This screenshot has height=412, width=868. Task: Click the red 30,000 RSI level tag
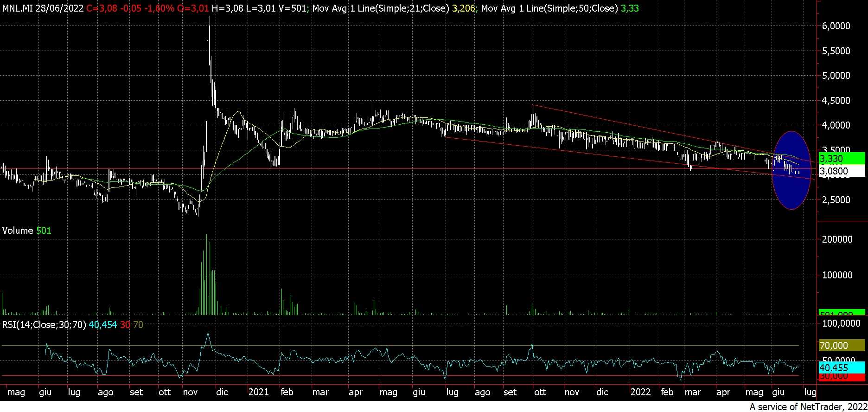click(841, 376)
